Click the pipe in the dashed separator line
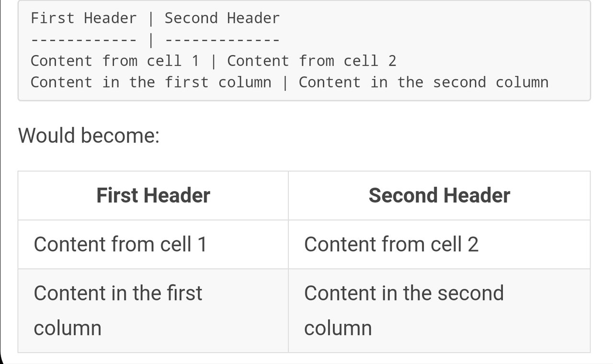 coord(151,40)
